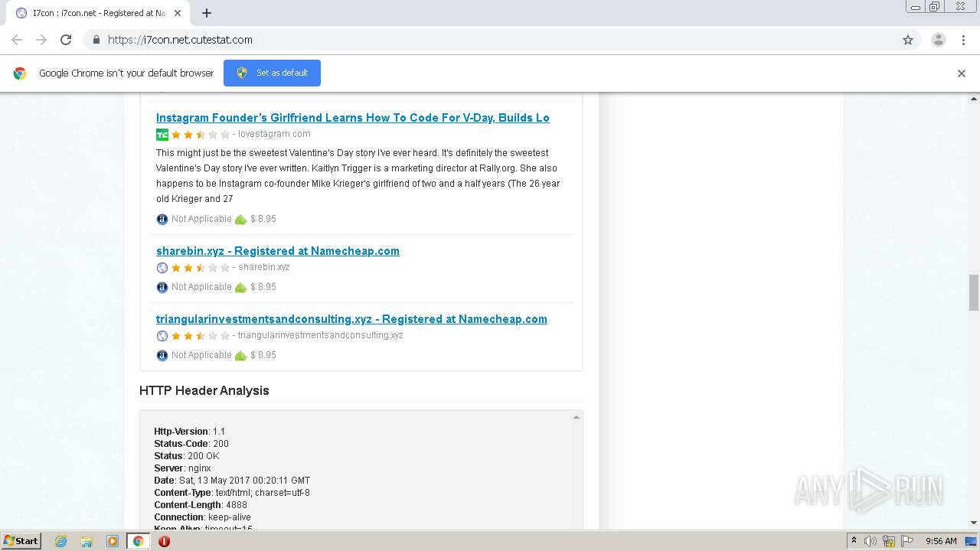Open the volume control in system tray

(871, 541)
